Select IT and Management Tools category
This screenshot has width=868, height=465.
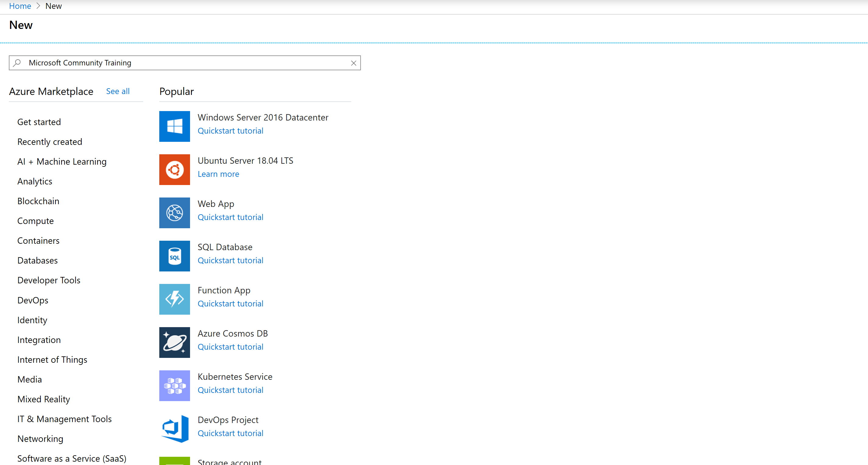pos(64,418)
